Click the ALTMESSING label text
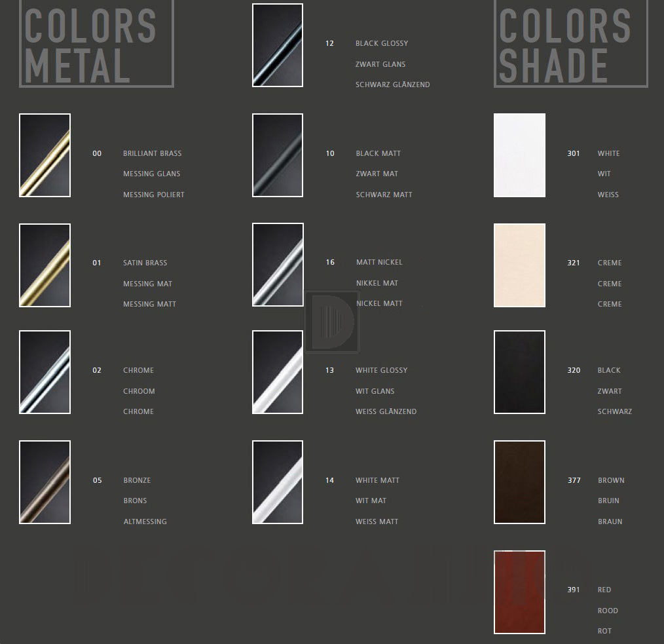This screenshot has width=664, height=644. 145,521
